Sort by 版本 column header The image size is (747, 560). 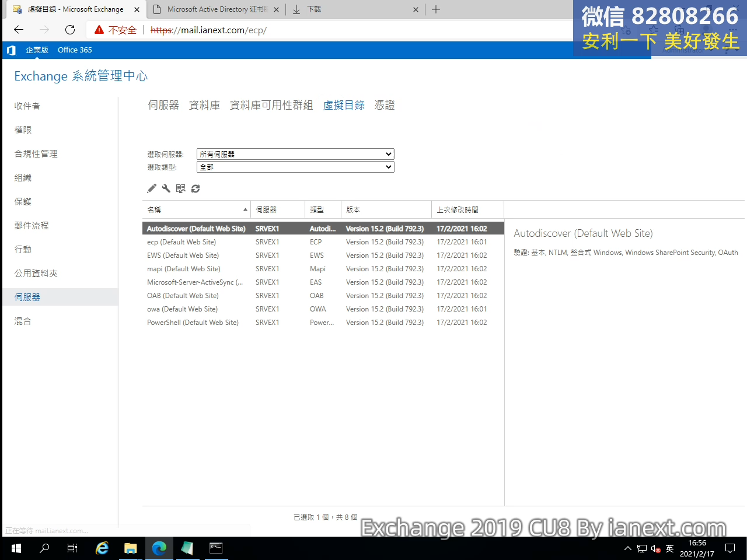click(x=386, y=209)
